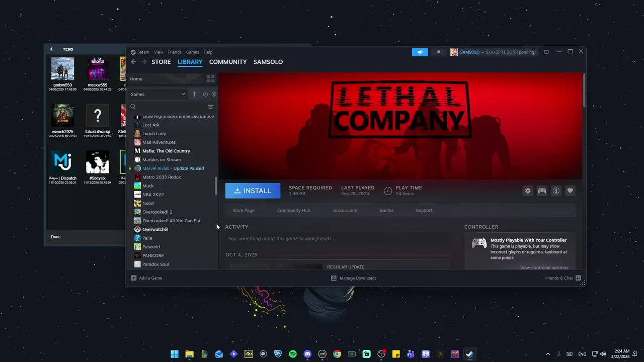Click the sort-ascending arrow beside Games dropdown
The width and height of the screenshot is (644, 362).
point(194,94)
